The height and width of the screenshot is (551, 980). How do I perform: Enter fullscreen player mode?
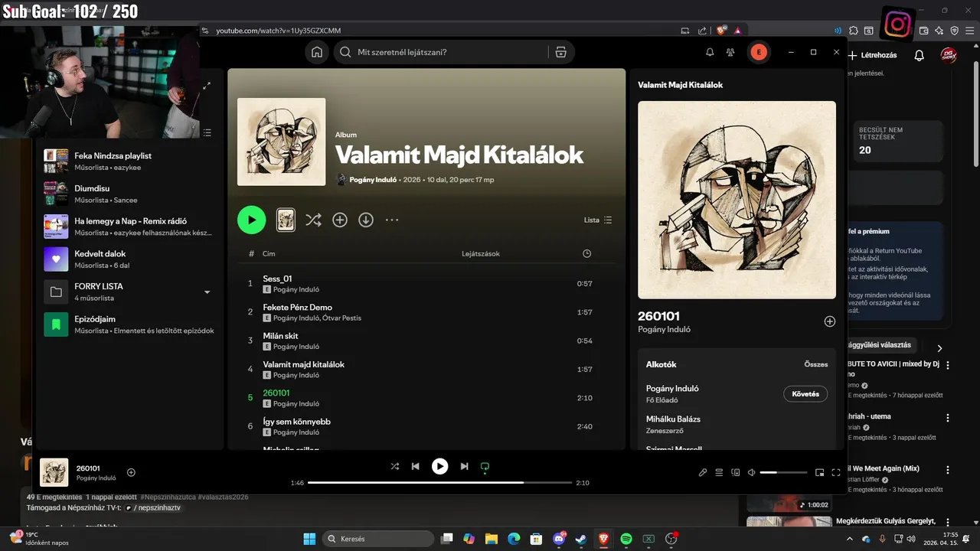click(x=836, y=472)
